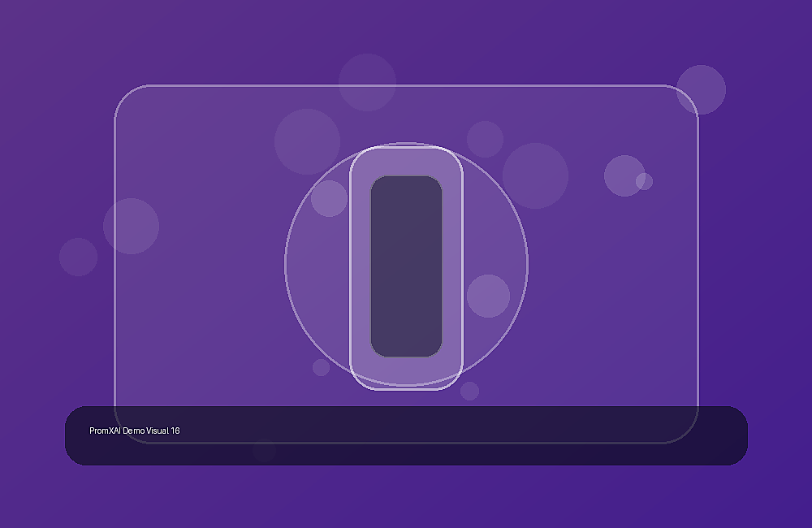Click the large bubble above-left of the circle
The width and height of the screenshot is (812, 528).
[307, 141]
